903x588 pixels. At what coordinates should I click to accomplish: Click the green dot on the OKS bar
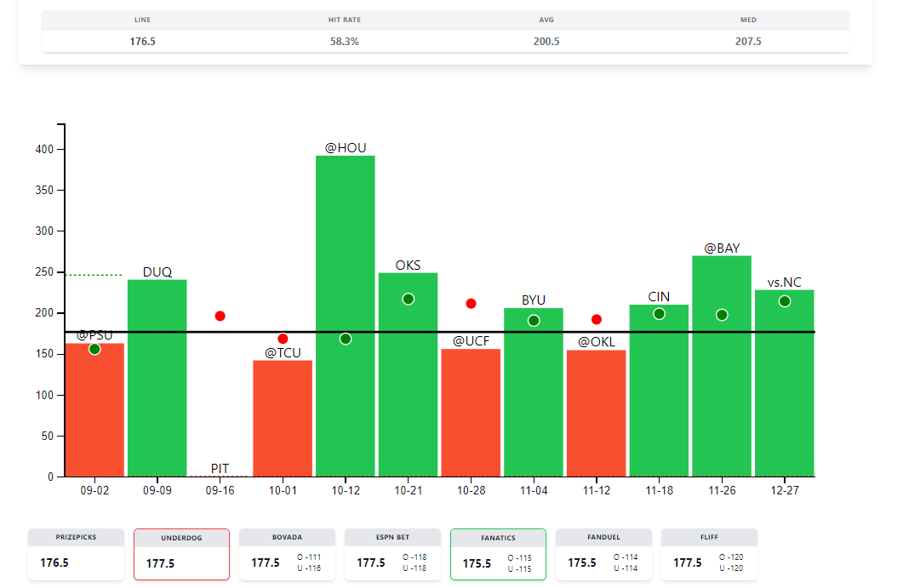point(409,299)
